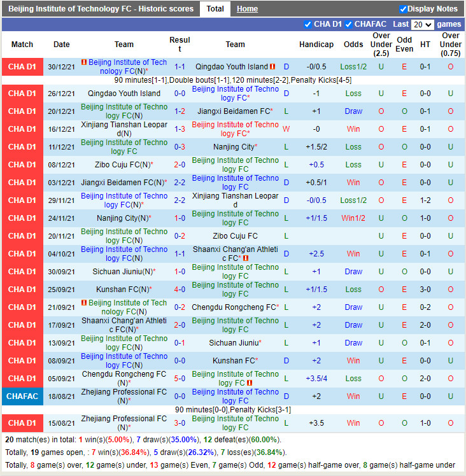The width and height of the screenshot is (466, 476).
Task: Click the date 18/08/21
Action: pos(61,396)
